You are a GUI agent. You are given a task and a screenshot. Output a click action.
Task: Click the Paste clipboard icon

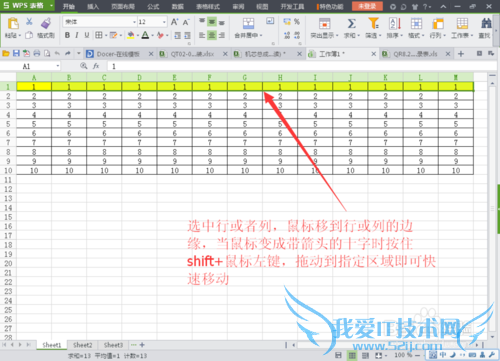13,23
